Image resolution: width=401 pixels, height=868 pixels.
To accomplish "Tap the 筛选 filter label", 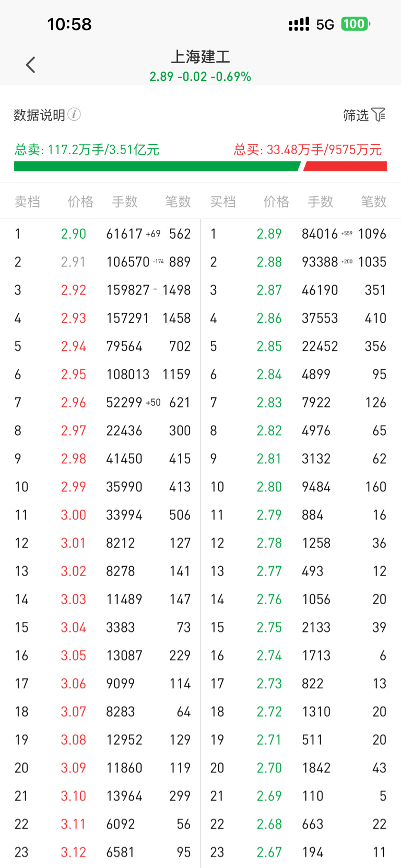I will pyautogui.click(x=356, y=115).
